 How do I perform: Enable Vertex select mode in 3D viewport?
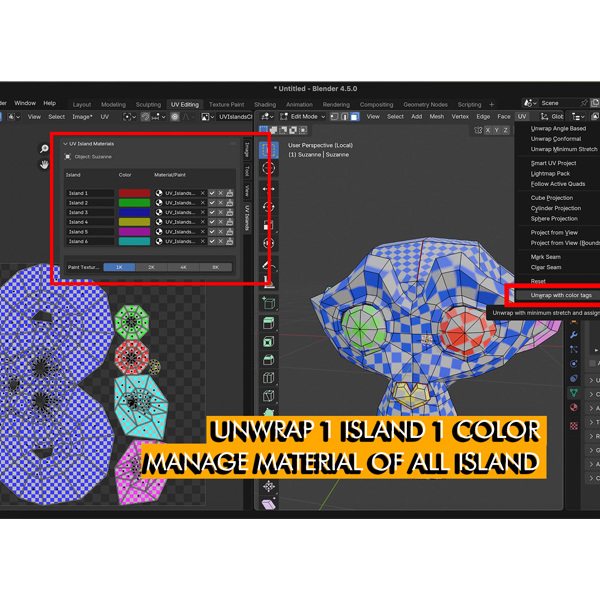click(x=334, y=117)
